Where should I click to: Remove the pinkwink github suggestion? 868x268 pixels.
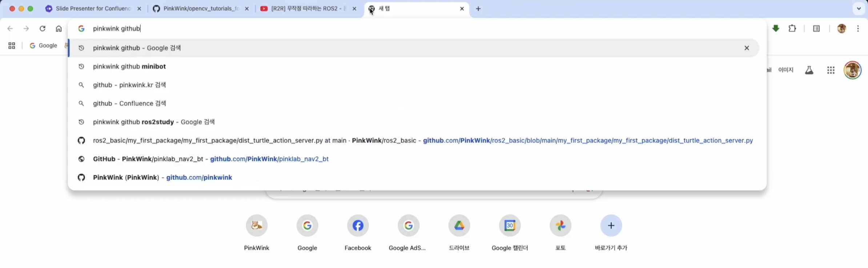747,48
